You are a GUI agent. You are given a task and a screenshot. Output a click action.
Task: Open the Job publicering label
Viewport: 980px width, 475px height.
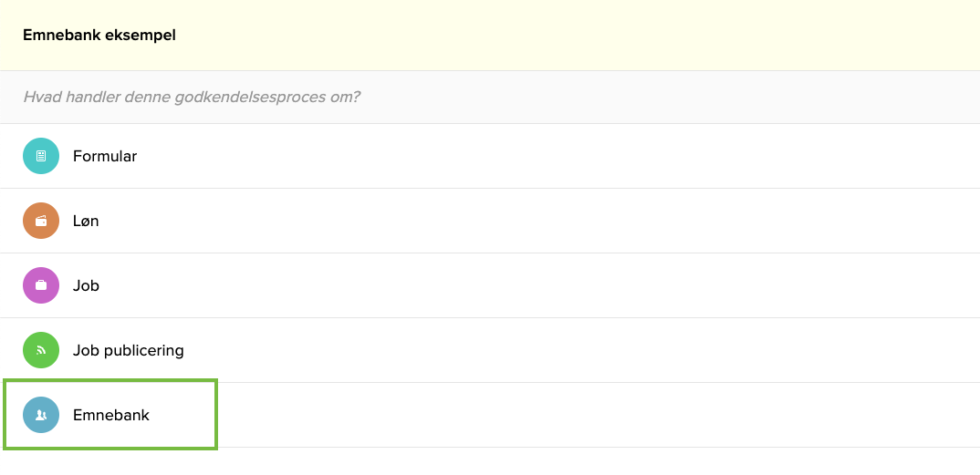click(x=129, y=350)
